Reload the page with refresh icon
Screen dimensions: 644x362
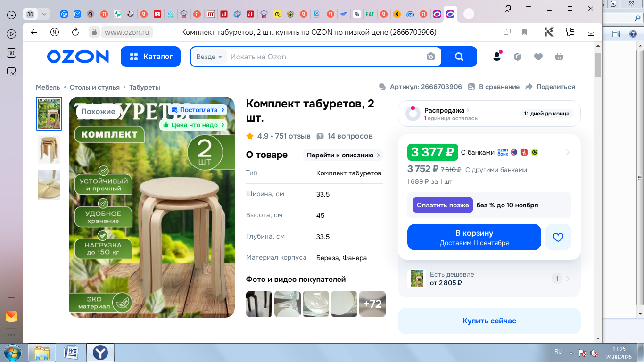tap(75, 32)
